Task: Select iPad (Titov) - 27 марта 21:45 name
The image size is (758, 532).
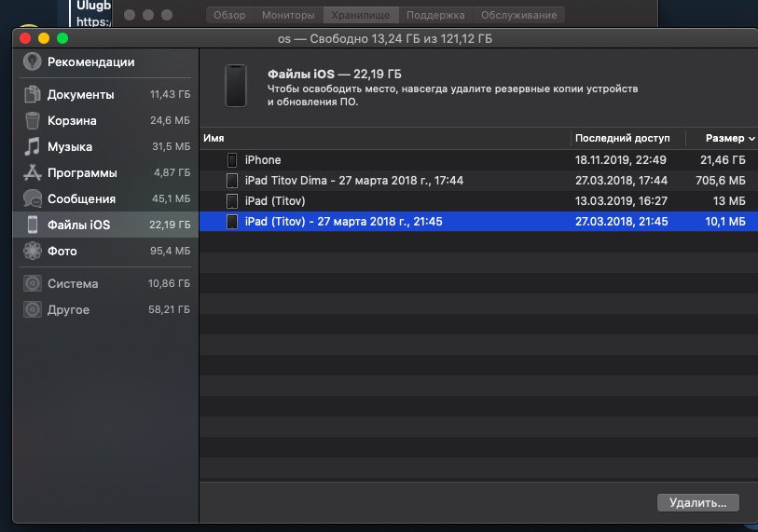Action: [343, 222]
